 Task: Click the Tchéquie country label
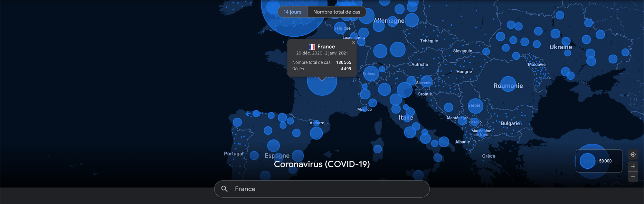[x=429, y=41]
